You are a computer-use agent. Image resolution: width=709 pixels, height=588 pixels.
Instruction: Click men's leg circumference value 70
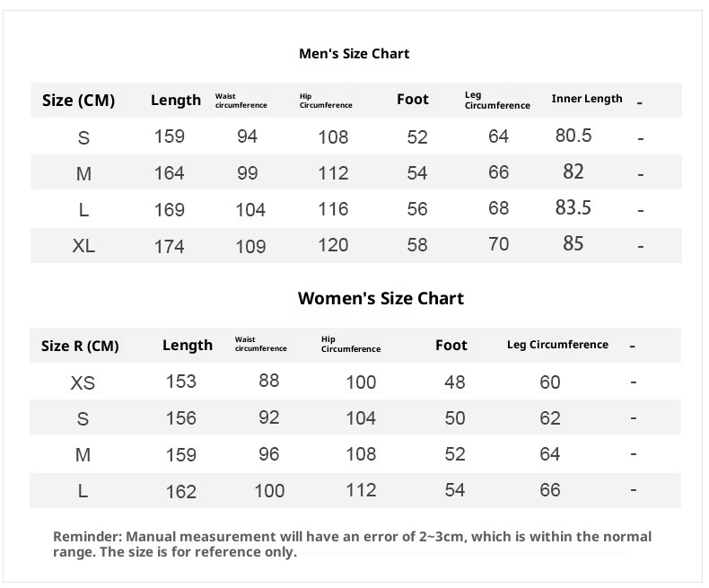(x=498, y=244)
